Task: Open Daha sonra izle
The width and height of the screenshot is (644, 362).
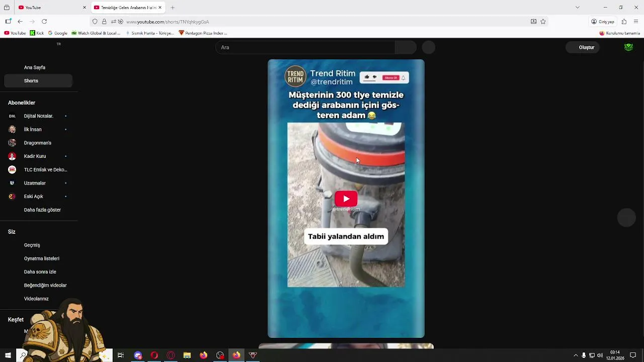Action: [x=38, y=272]
